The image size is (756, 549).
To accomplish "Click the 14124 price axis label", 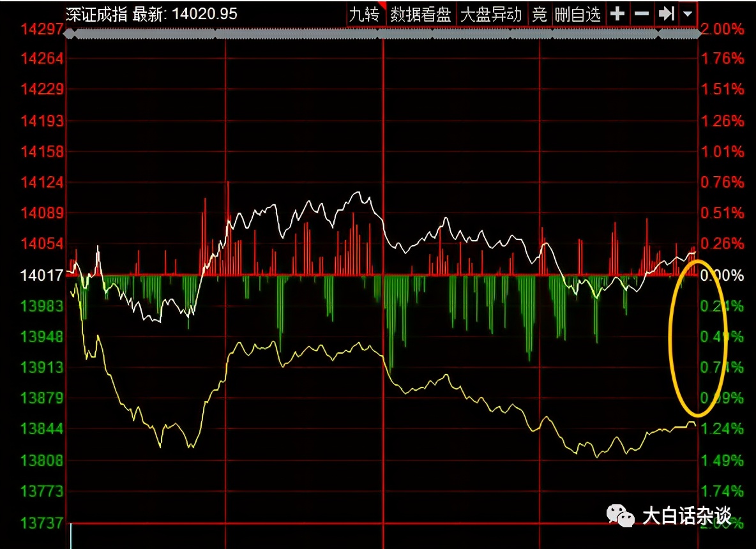I will [x=42, y=182].
